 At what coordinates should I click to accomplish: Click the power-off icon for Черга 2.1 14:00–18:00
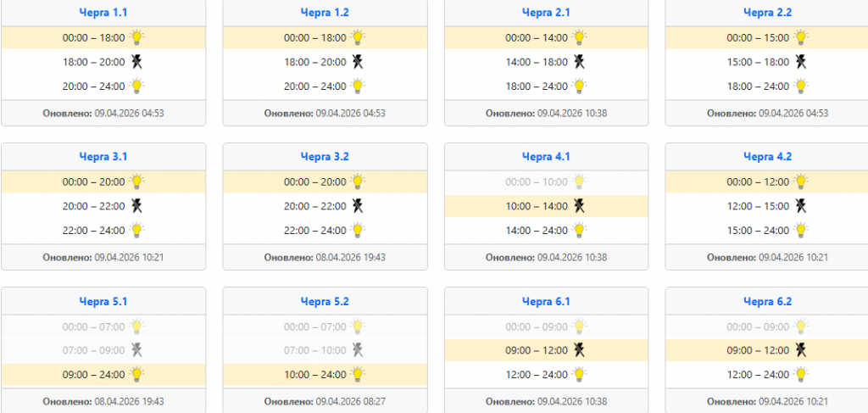[580, 62]
